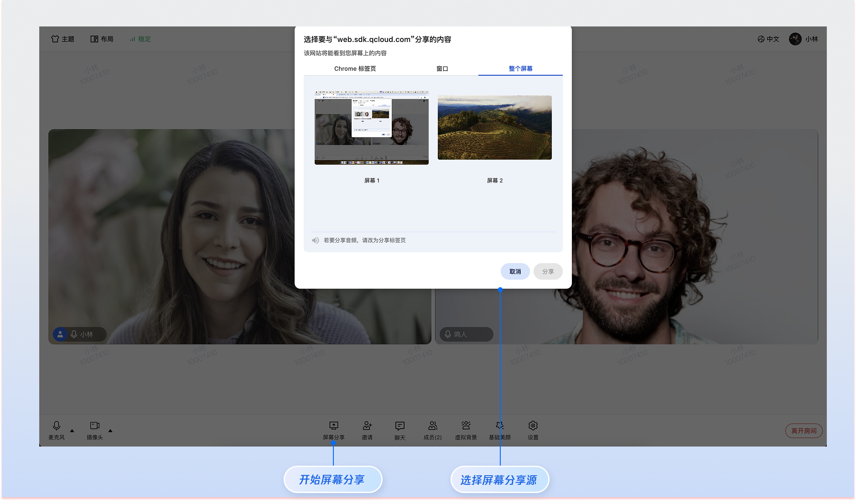The width and height of the screenshot is (856, 504).
Task: Switch to the 窗口 tab
Action: (442, 69)
